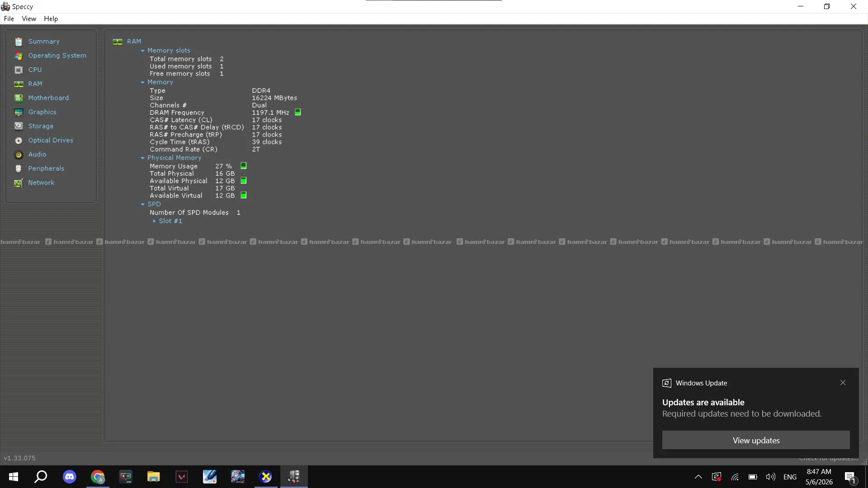Click the Windows Update icon in the notification
Image resolution: width=868 pixels, height=488 pixels.
(x=667, y=383)
